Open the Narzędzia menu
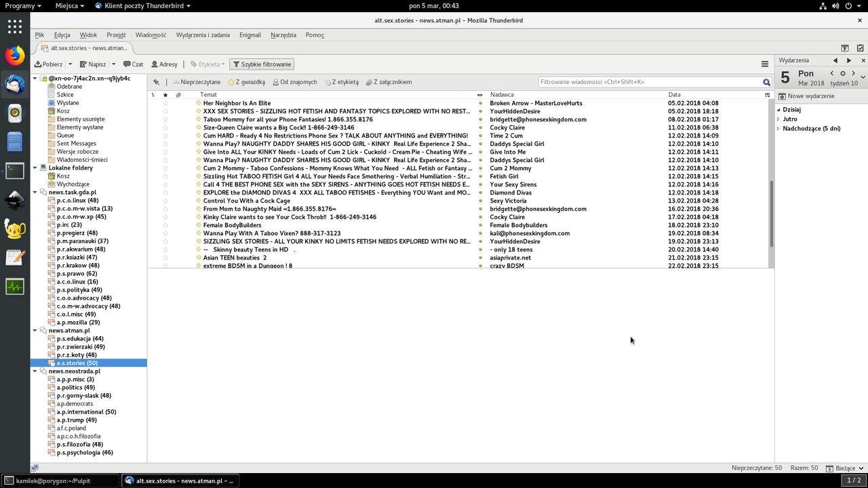Screen dimensions: 868x488 click(283, 35)
